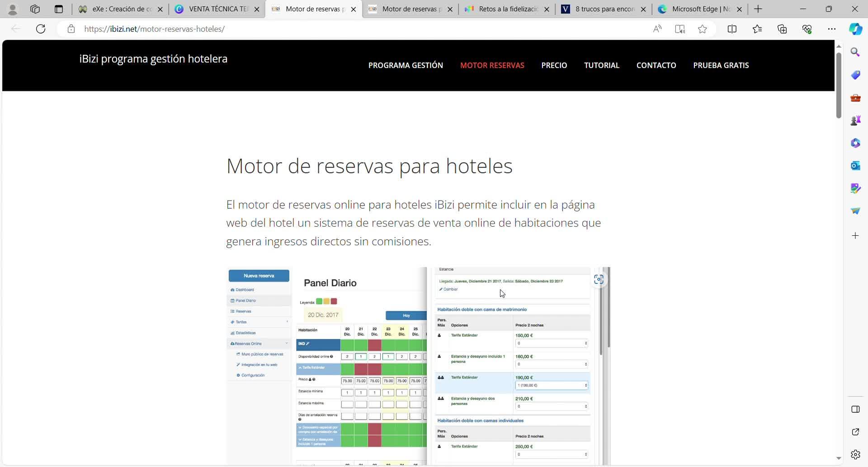This screenshot has width=868, height=467.
Task: Click the page vertical scrollbar thumb
Action: [x=839, y=85]
